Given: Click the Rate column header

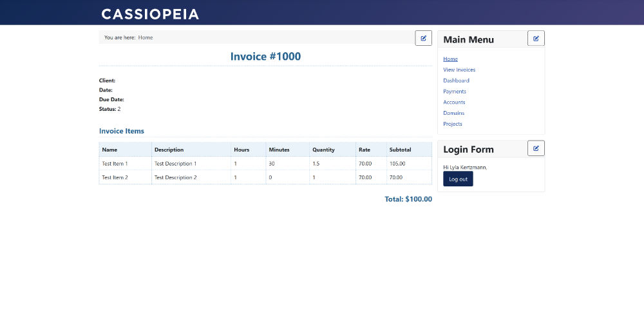Looking at the screenshot, I should pyautogui.click(x=371, y=150).
